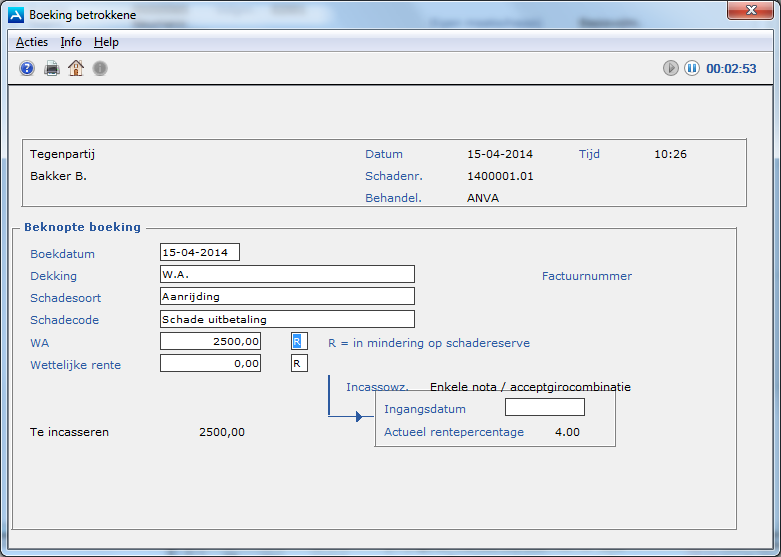
Task: Click the printer icon in toolbar
Action: coord(52,68)
